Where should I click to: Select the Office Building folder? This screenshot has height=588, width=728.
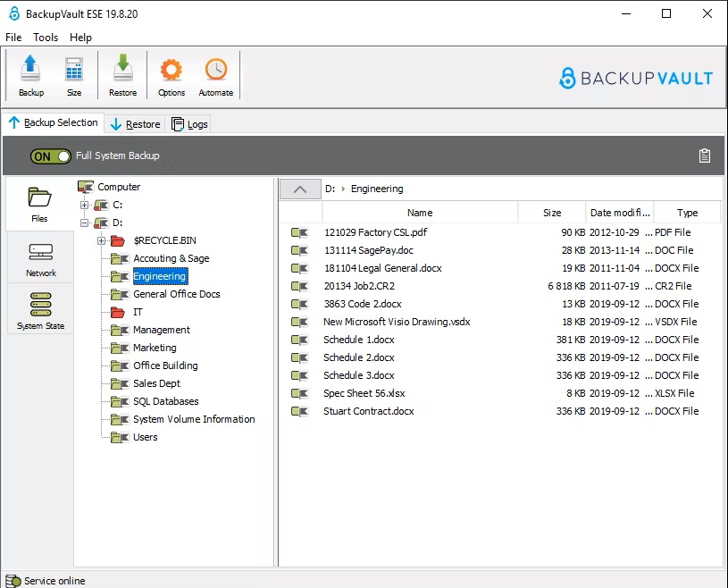166,365
